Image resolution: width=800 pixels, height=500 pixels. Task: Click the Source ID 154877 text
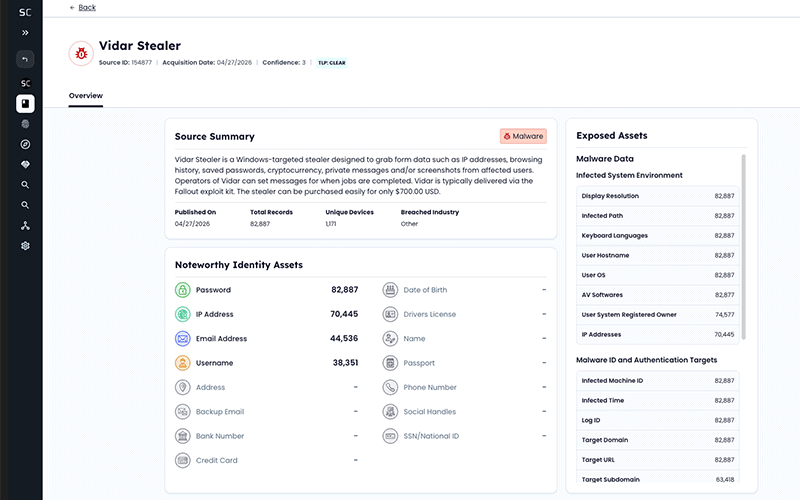125,62
